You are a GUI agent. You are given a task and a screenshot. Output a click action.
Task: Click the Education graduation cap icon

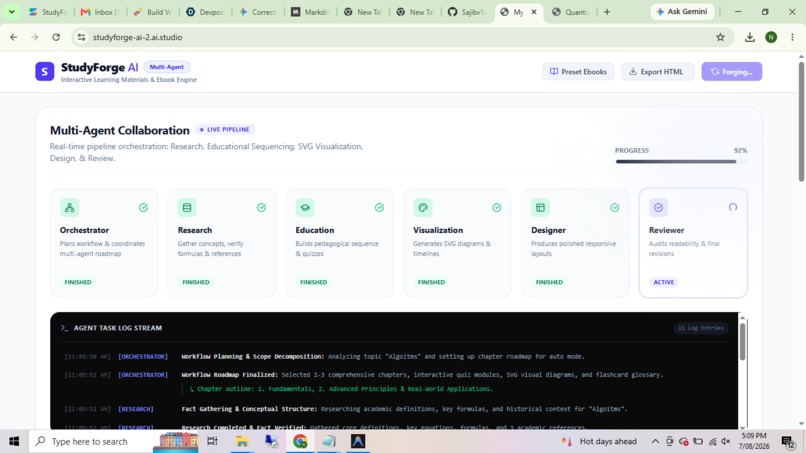305,208
